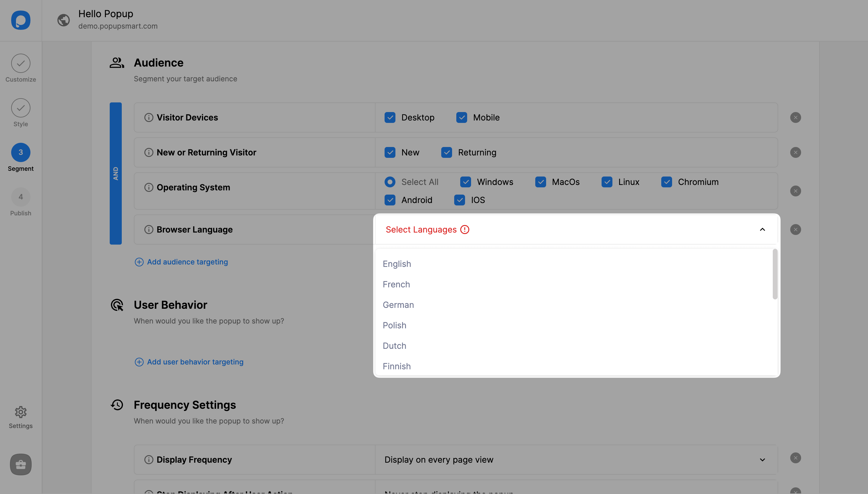868x494 pixels.
Task: Click Add user behavior targeting link
Action: (x=195, y=362)
